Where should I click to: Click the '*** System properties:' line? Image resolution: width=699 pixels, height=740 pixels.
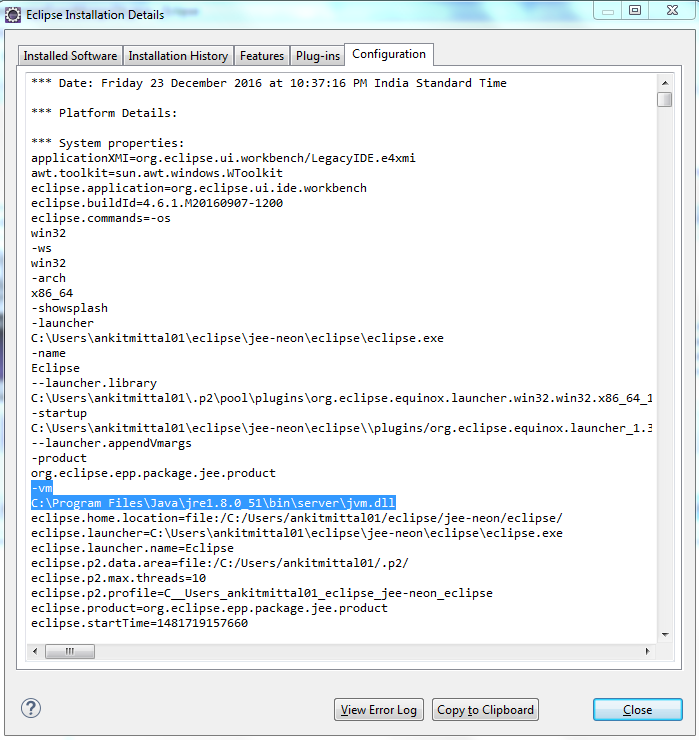pos(108,143)
